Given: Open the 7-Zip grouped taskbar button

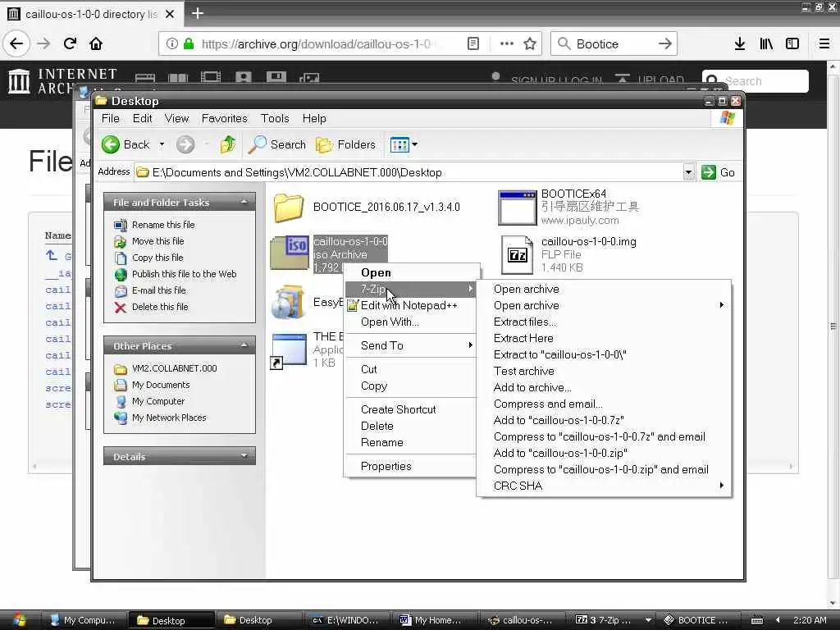Looking at the screenshot, I should [612, 620].
